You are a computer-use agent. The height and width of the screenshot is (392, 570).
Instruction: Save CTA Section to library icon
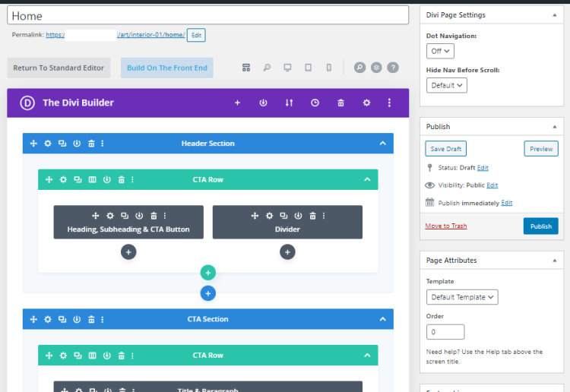(x=77, y=319)
